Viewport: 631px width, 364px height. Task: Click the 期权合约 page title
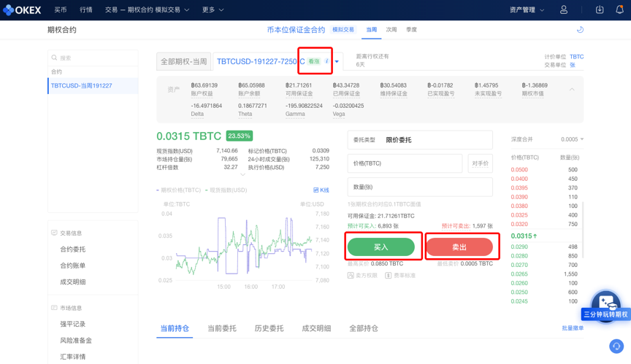61,30
